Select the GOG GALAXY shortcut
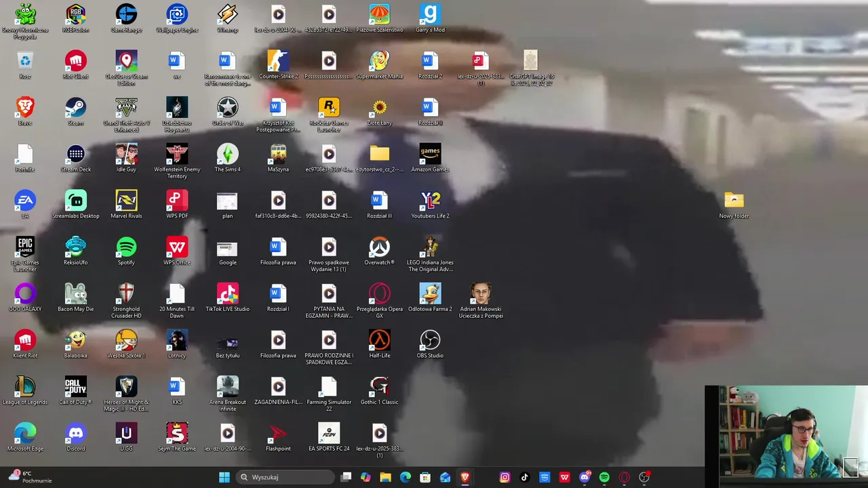This screenshot has width=868, height=488. (x=25, y=298)
